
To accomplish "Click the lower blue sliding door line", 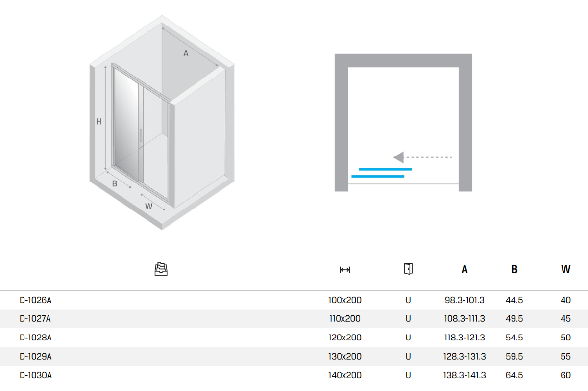I will point(378,176).
